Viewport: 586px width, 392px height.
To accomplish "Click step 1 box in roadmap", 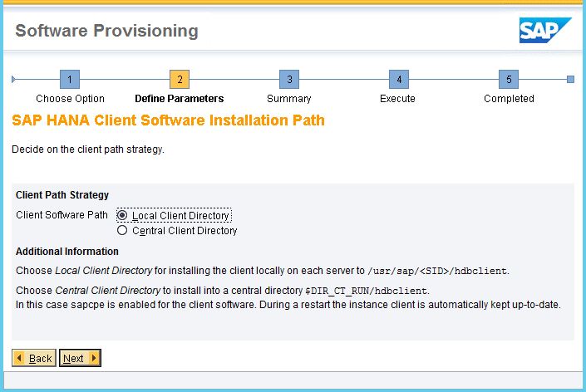I will point(70,79).
